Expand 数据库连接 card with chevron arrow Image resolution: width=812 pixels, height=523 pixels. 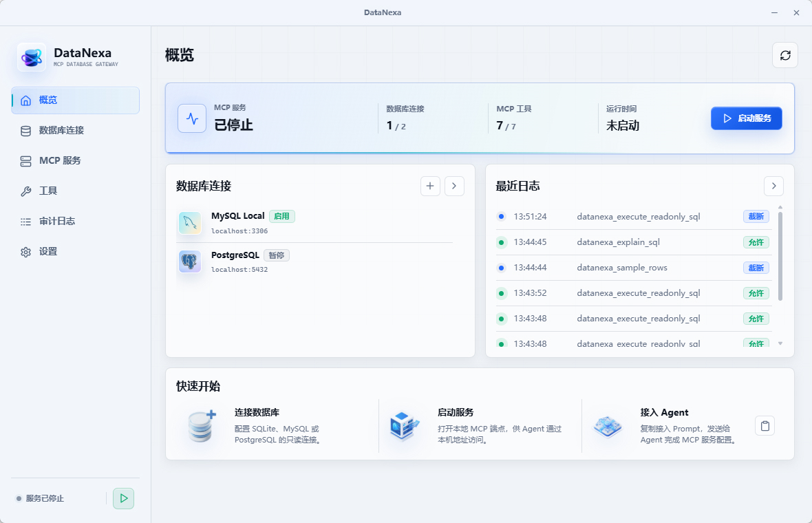(x=454, y=186)
